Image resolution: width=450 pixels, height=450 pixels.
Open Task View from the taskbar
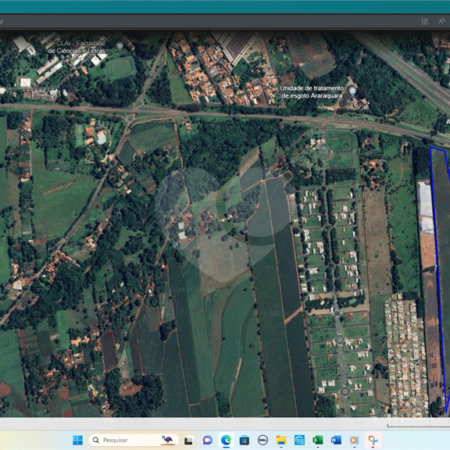tap(188, 441)
